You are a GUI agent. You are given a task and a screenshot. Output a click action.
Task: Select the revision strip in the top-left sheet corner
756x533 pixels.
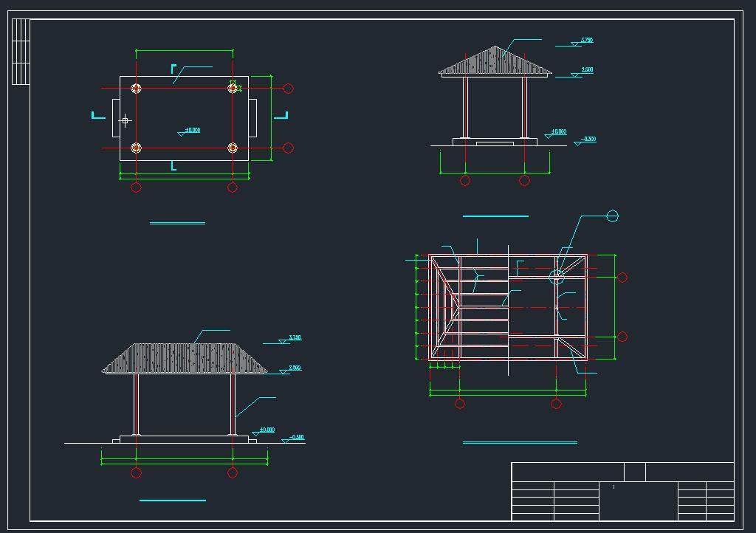point(21,51)
